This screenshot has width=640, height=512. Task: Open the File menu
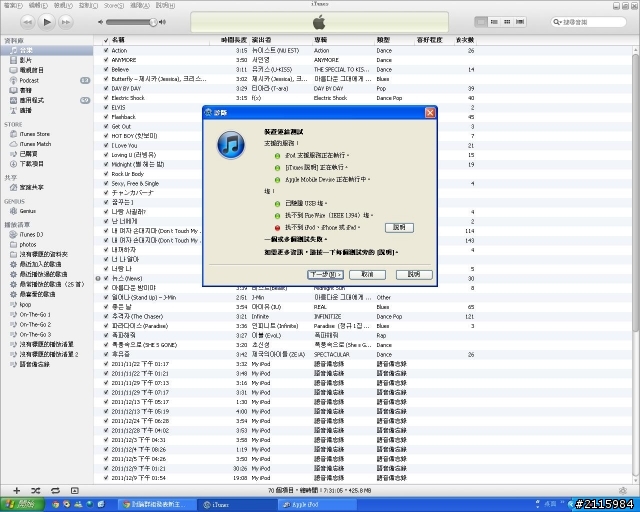pos(13,5)
